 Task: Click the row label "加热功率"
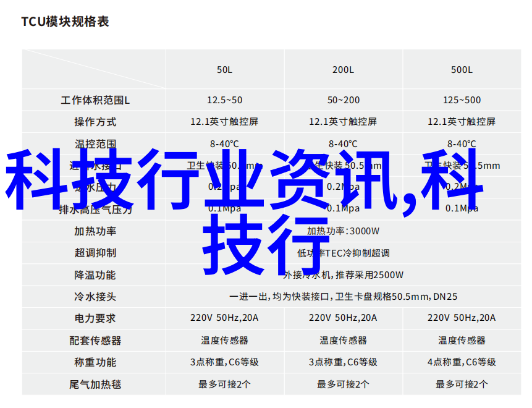tap(95, 231)
